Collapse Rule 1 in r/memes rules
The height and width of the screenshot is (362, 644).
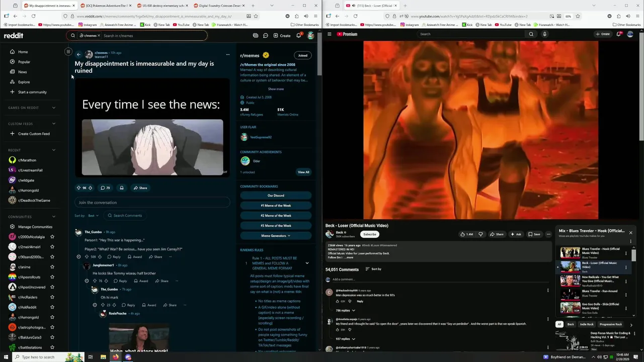(x=307, y=263)
